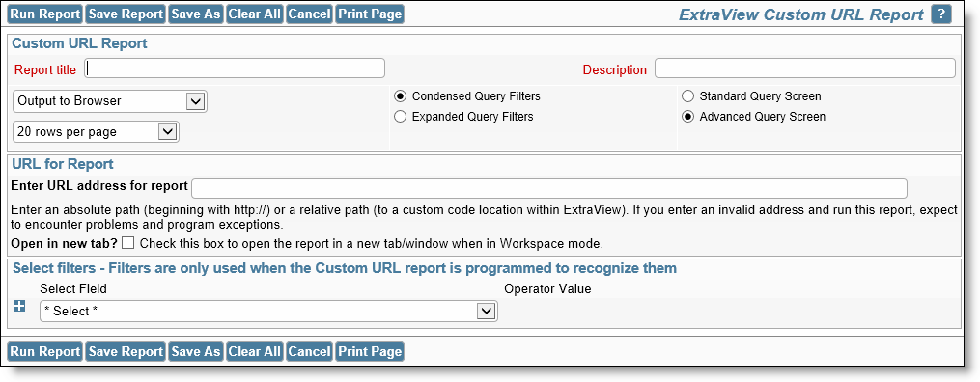The image size is (980, 382).
Task: Click bottom Print Page button
Action: point(370,352)
